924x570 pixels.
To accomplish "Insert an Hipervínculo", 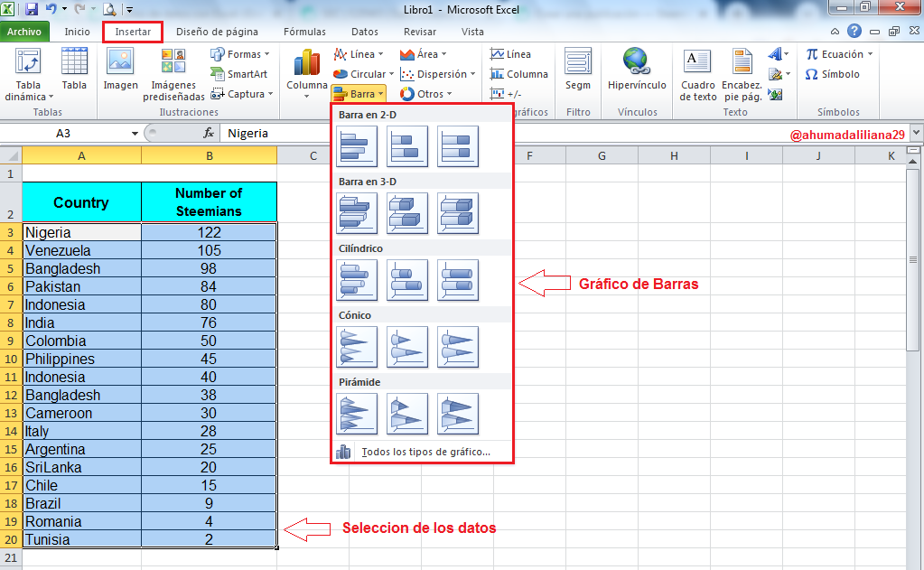I will 637,69.
